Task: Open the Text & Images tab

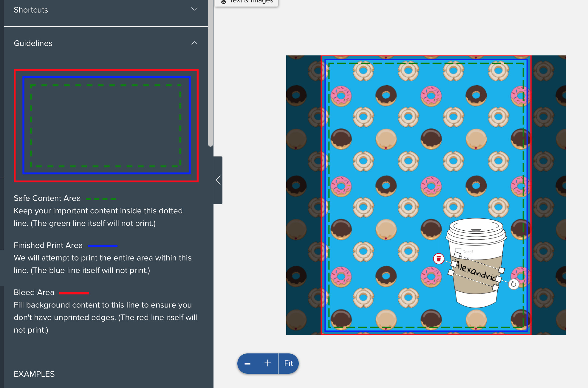Action: point(247,2)
